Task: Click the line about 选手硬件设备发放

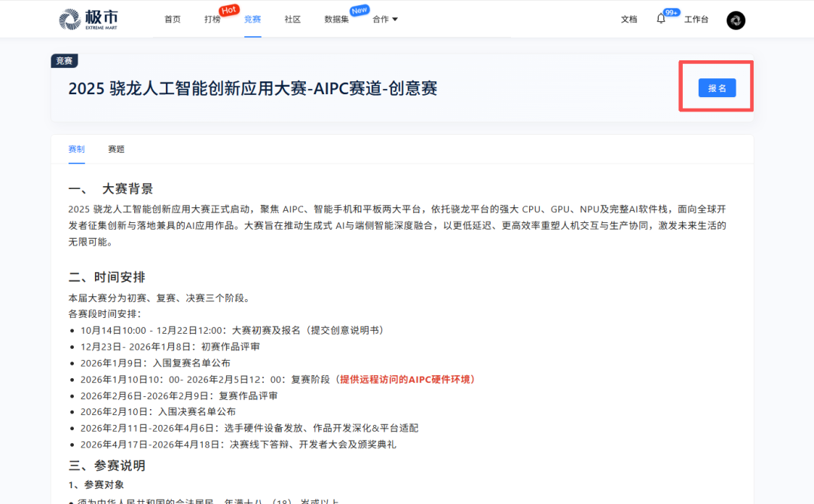Action: (x=249, y=428)
